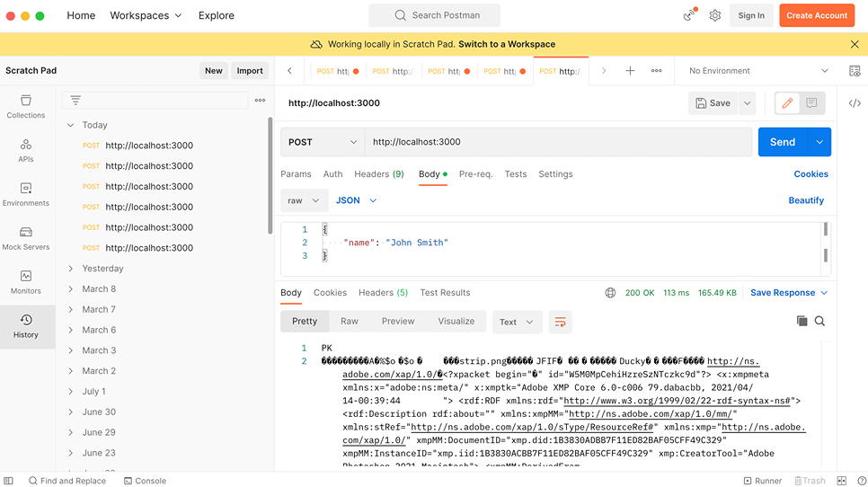Open history options three-dot menu
Viewport: 868px width, 487px height.
pyautogui.click(x=261, y=100)
